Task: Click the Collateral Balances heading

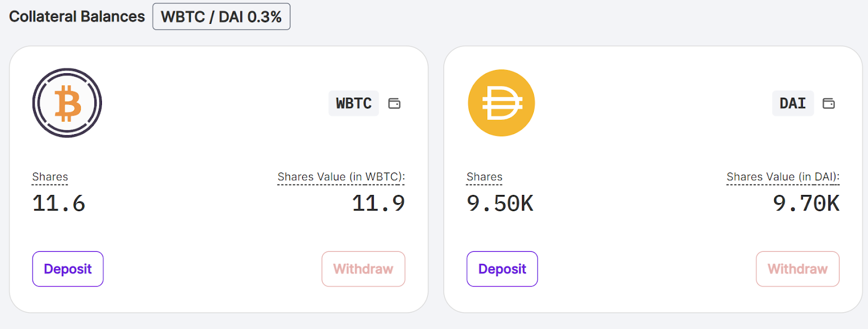Action: coord(77,17)
